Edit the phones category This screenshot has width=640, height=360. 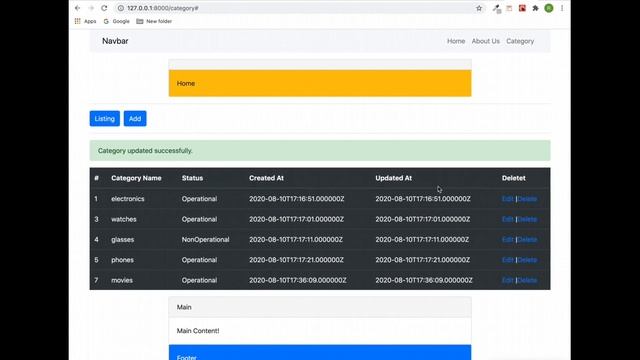pyautogui.click(x=508, y=260)
